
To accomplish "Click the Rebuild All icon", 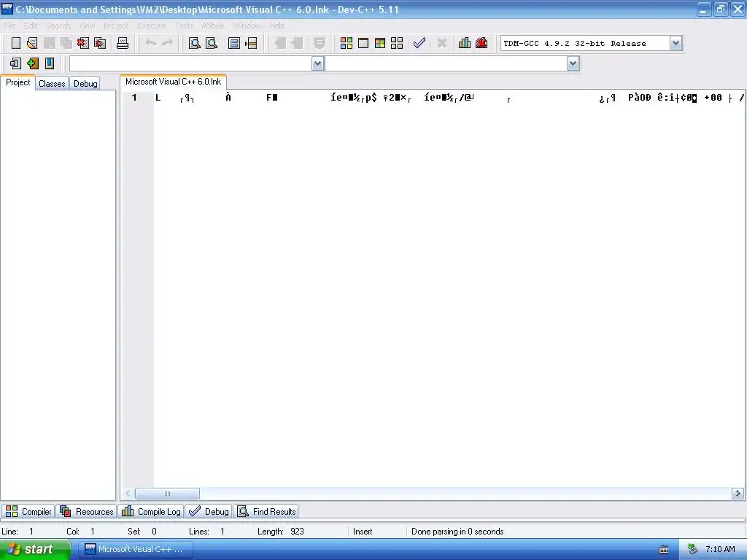I will 397,43.
